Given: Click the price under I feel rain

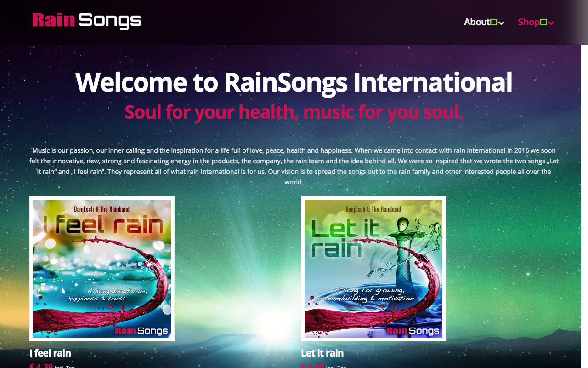Looking at the screenshot, I should click(41, 366).
